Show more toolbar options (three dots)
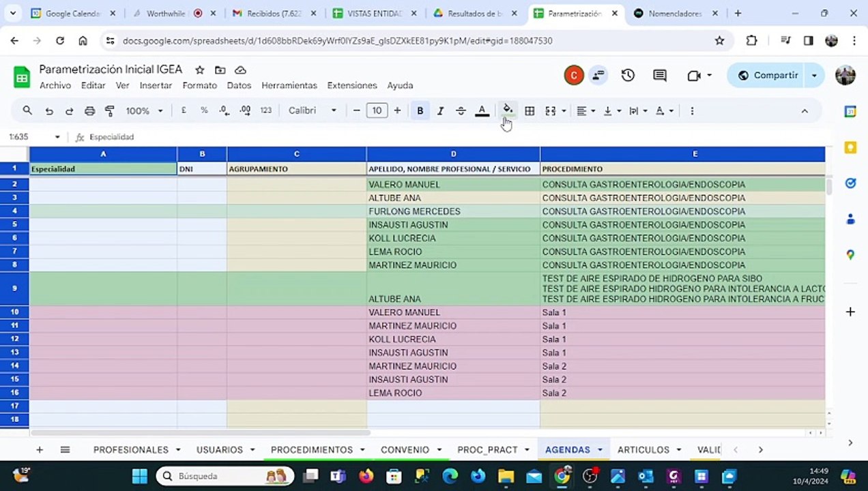This screenshot has height=491, width=868. [692, 110]
